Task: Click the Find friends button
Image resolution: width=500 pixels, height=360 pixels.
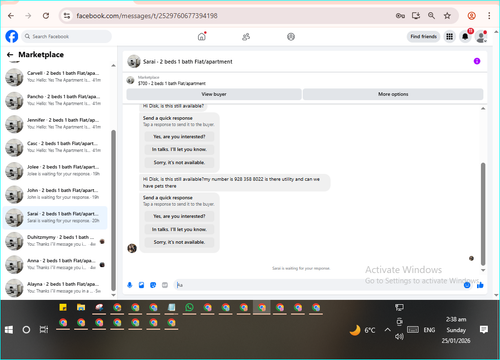Action: (423, 37)
